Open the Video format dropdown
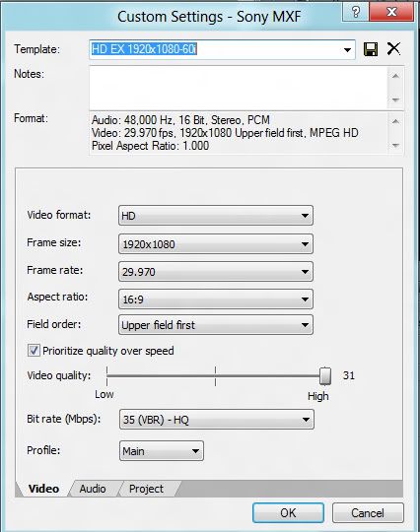Viewport: 420px width, 532px height. pyautogui.click(x=216, y=216)
